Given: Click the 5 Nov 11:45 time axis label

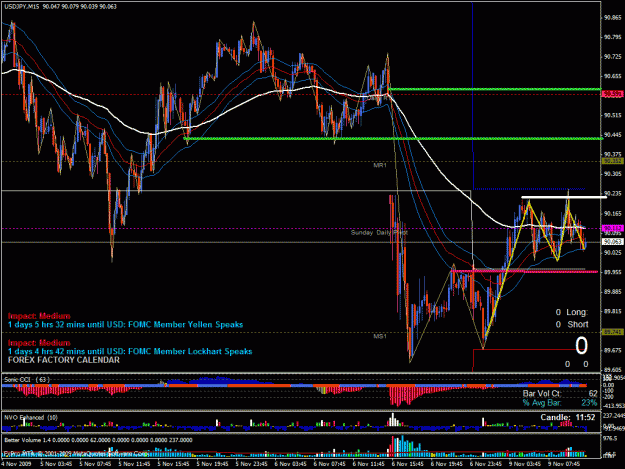Looking at the screenshot, I should (x=134, y=464).
